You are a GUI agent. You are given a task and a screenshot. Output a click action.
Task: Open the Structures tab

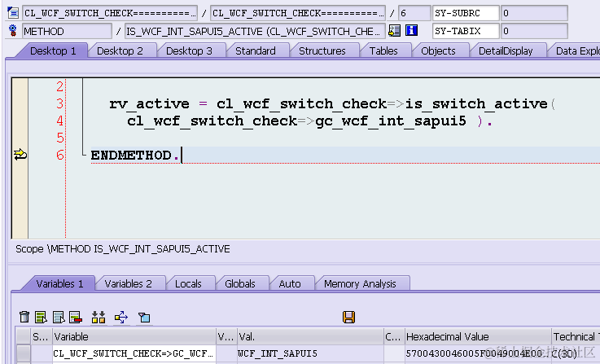click(x=322, y=51)
